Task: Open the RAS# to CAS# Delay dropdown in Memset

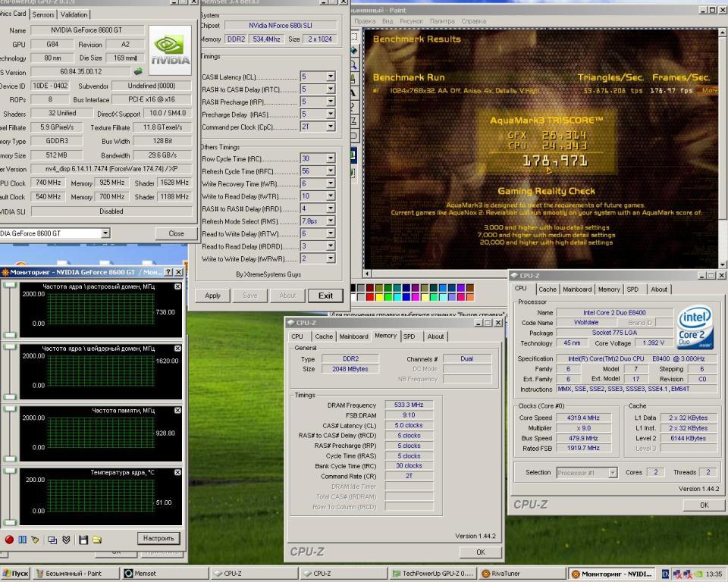Action: coord(331,89)
